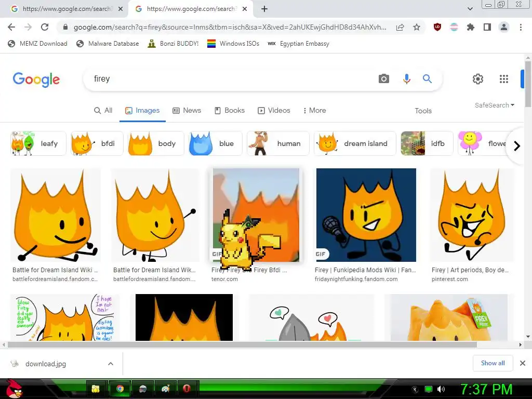The width and height of the screenshot is (532, 399).
Task: Open the tenor.com Firey GIF result
Action: (x=256, y=215)
